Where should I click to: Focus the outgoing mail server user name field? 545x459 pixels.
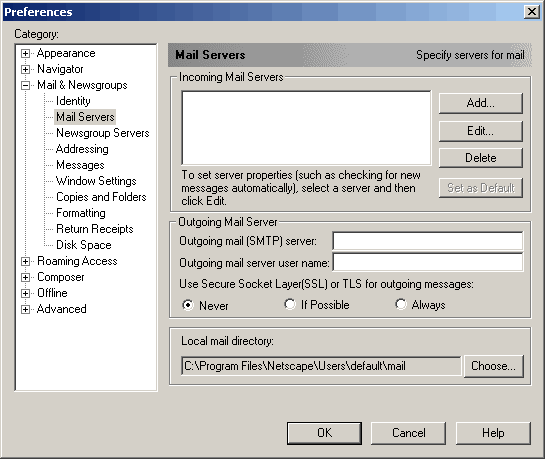pos(428,262)
